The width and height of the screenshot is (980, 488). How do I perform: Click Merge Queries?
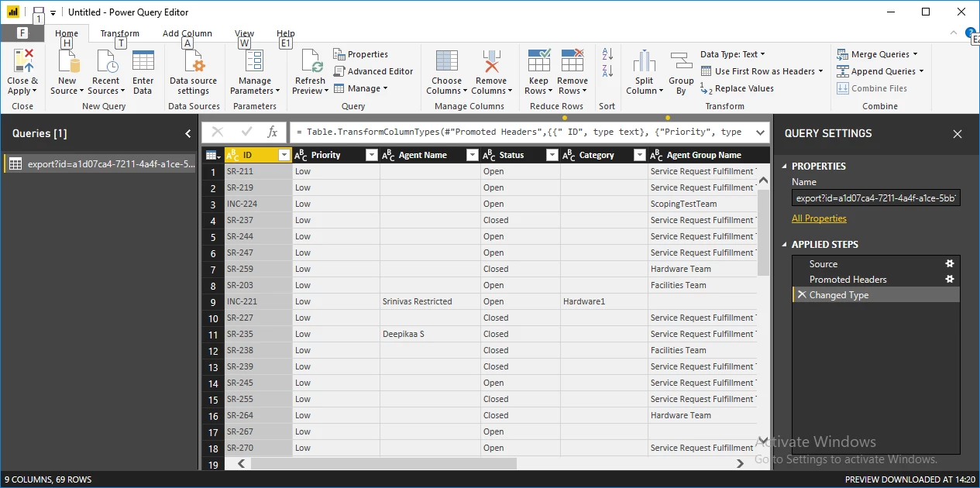[877, 54]
